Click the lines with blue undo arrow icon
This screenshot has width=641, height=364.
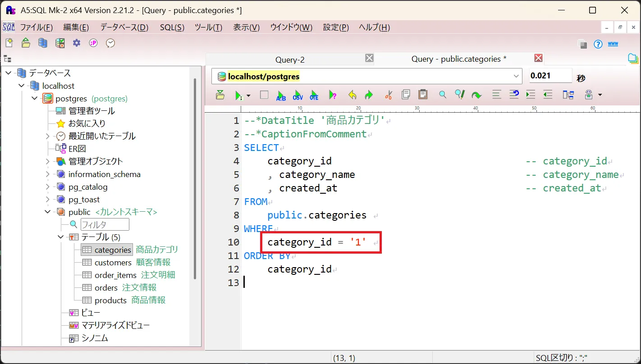[x=514, y=94]
